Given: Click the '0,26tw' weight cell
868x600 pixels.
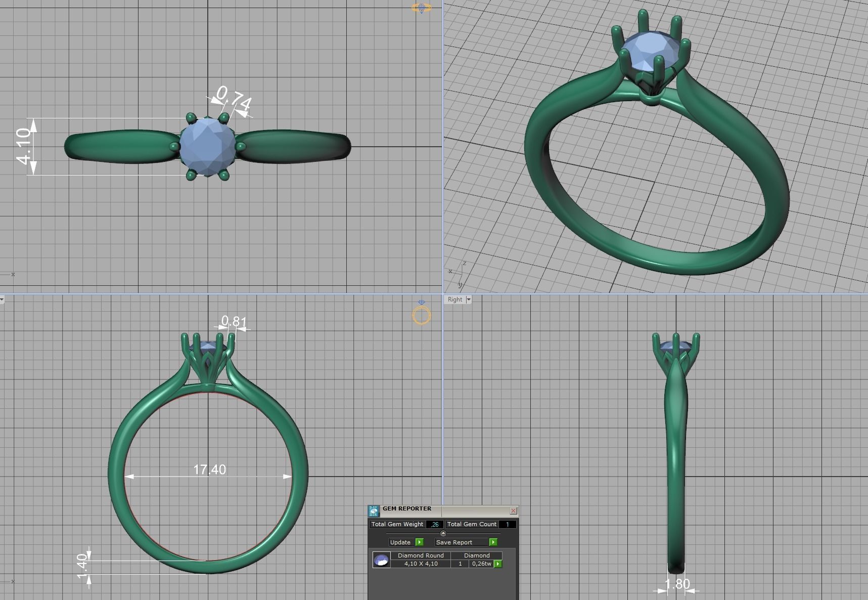Looking at the screenshot, I should pyautogui.click(x=481, y=564).
